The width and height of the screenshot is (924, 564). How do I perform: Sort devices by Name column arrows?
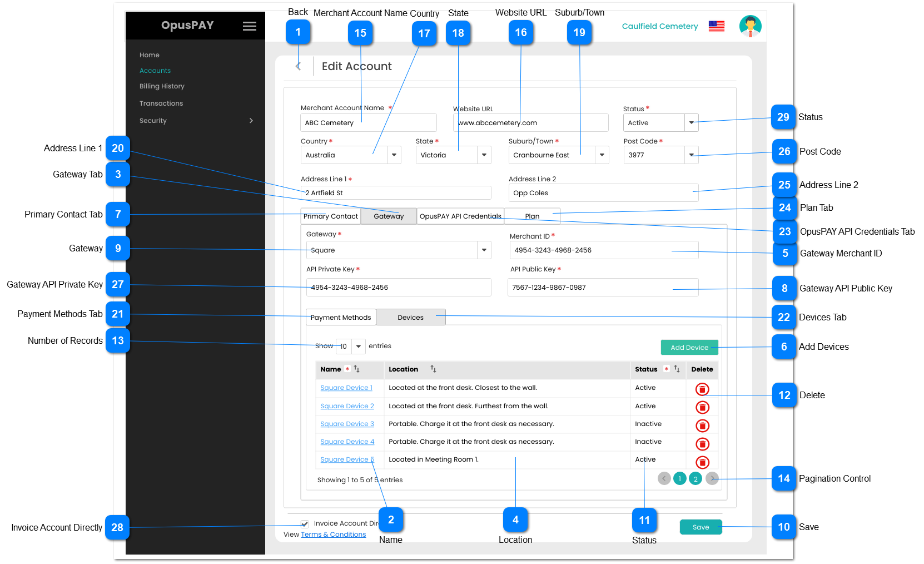tap(357, 369)
